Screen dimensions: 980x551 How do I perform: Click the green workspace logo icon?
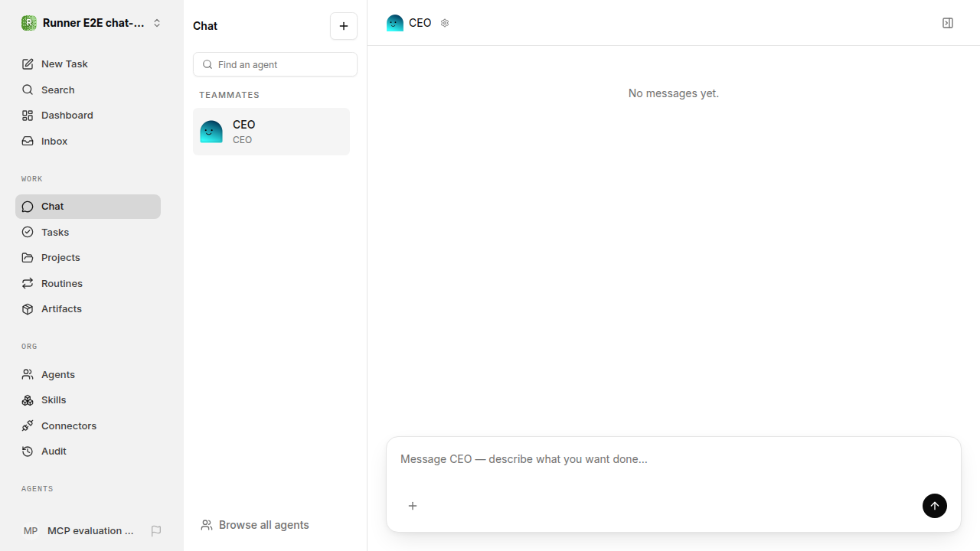(29, 23)
